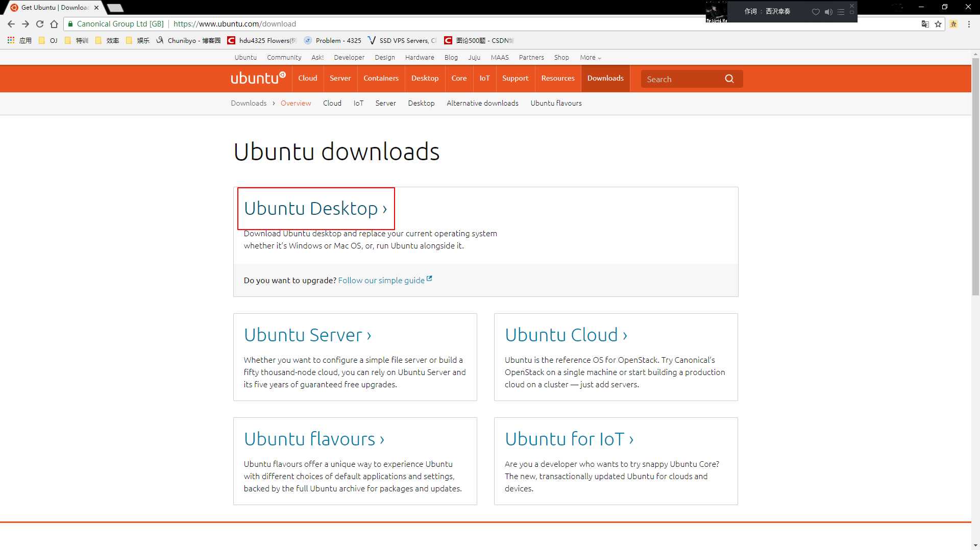Viewport: 980px width, 550px height.
Task: Click the yellow extension icon in toolbar
Action: coord(953,24)
